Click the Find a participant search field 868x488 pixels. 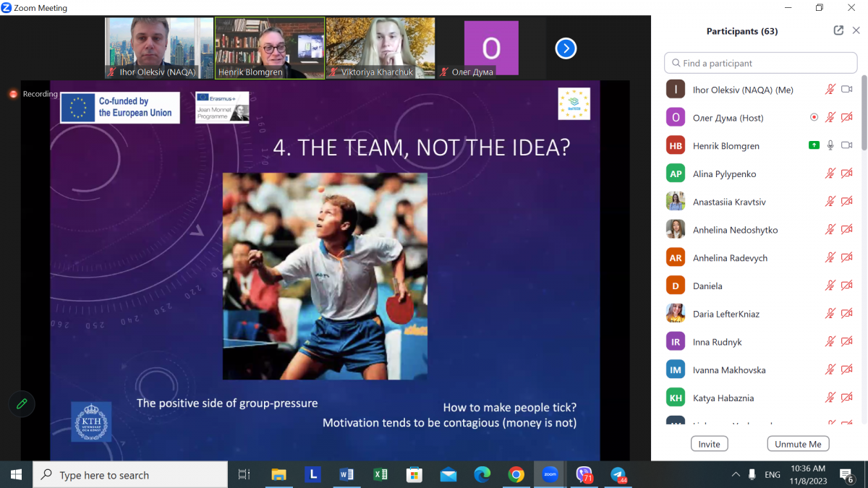[759, 63]
